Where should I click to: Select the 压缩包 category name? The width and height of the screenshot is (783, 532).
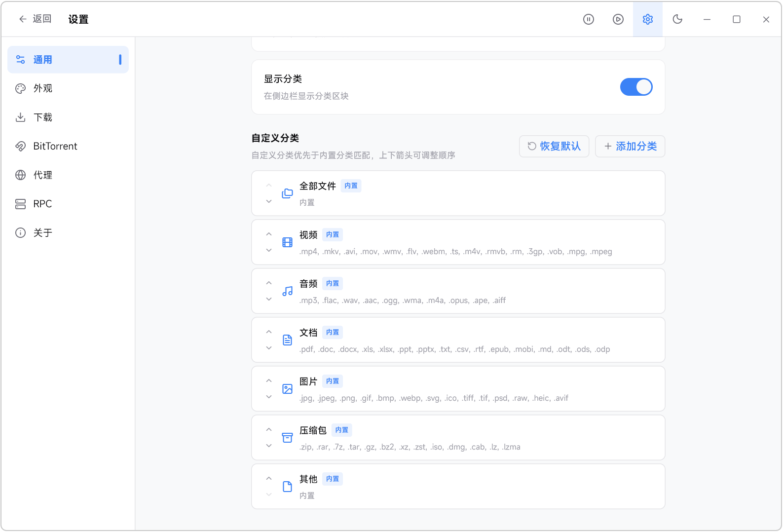[313, 430]
